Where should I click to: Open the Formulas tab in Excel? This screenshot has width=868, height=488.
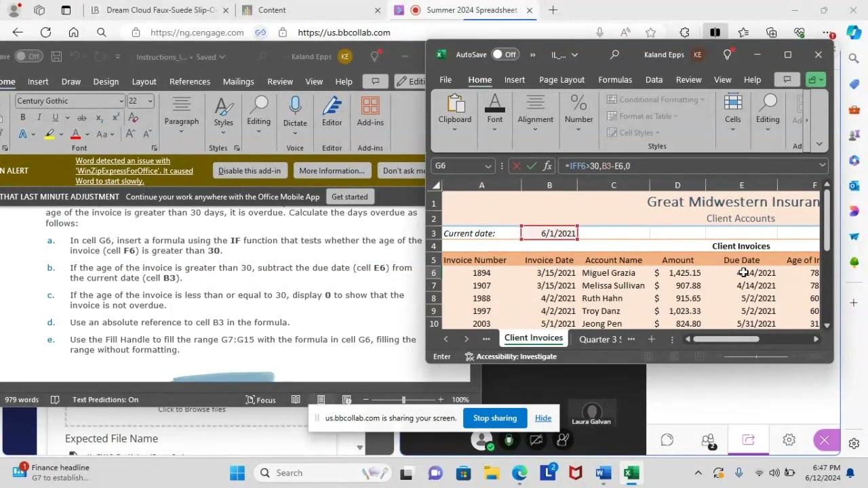[615, 80]
